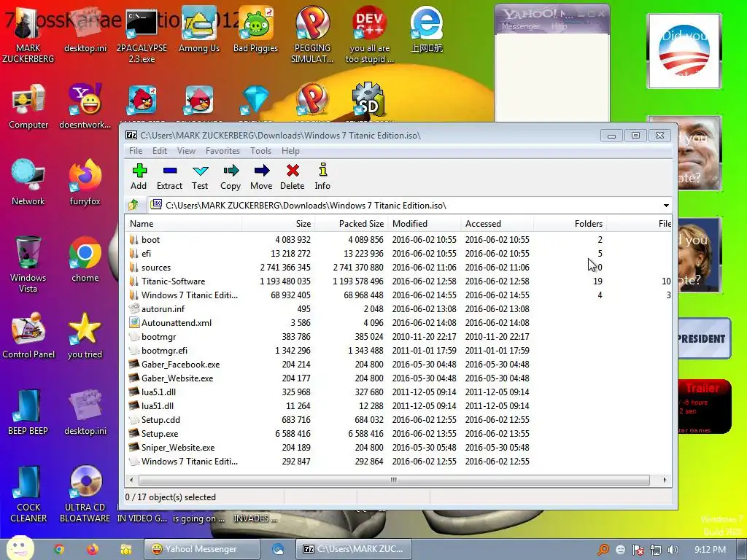Click the COCK CLEANER desktop icon
Image resolution: width=747 pixels, height=560 pixels.
tap(28, 495)
